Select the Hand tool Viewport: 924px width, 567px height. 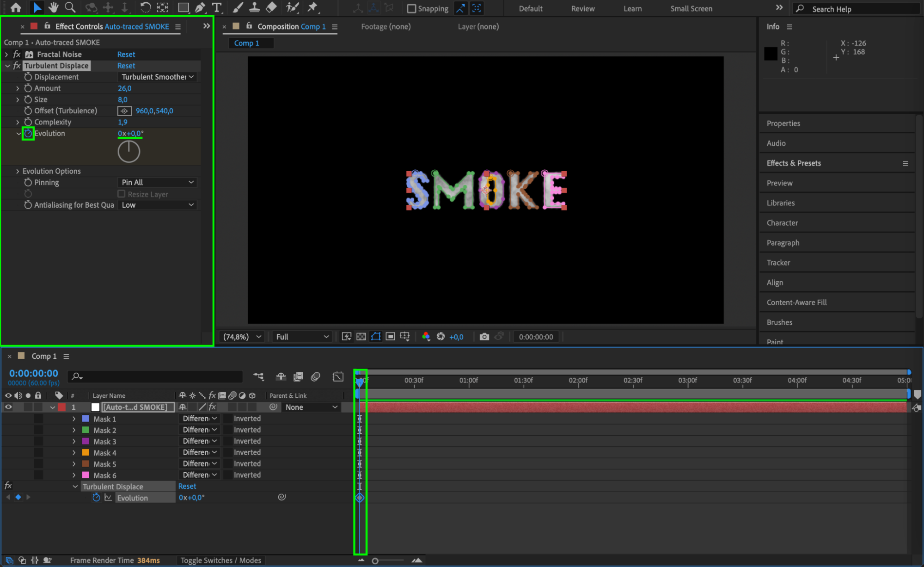[x=54, y=7]
